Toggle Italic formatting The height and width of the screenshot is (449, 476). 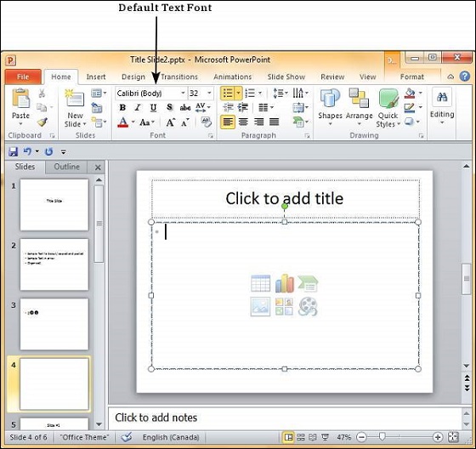coord(138,107)
